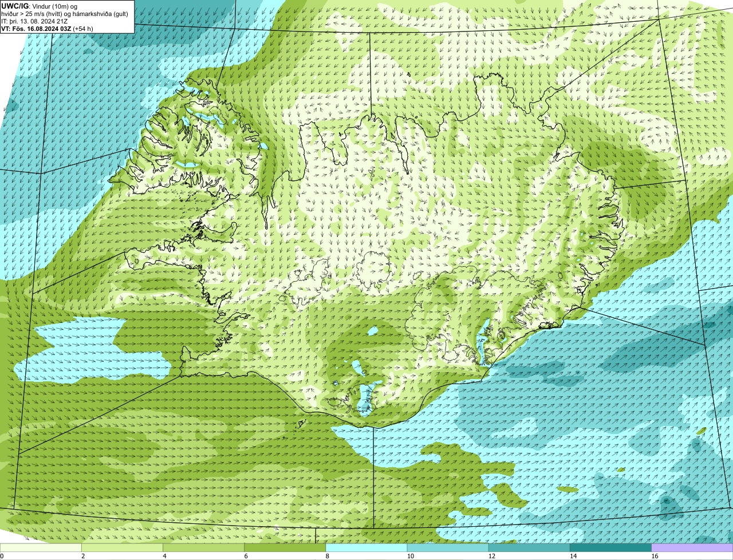
Task: Click the legend tick label '0'
Action: (x=2, y=556)
